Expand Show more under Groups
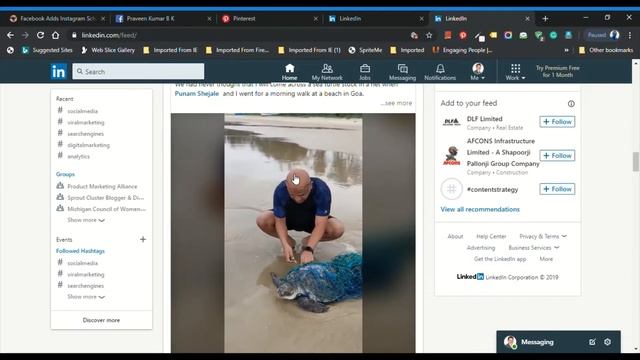 click(x=86, y=220)
